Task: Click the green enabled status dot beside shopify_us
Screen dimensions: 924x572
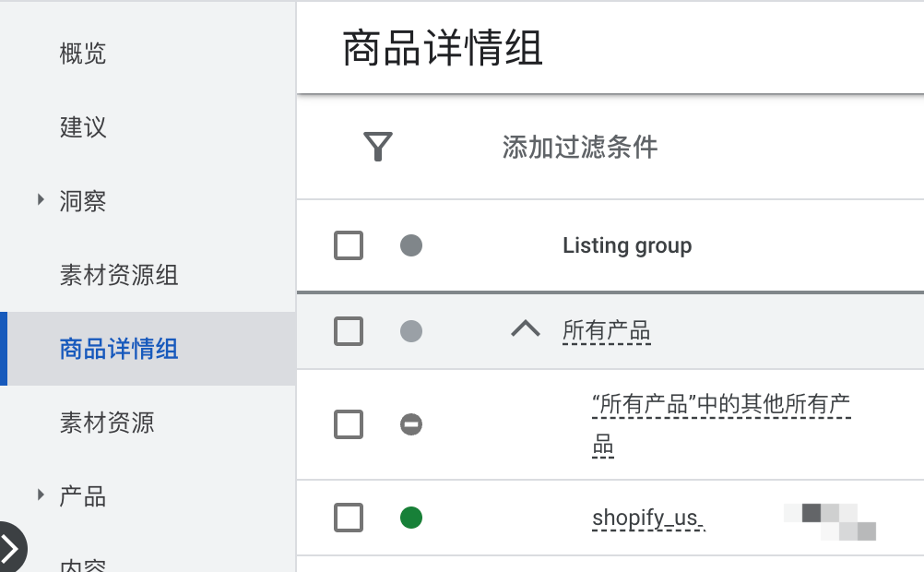Action: point(411,518)
